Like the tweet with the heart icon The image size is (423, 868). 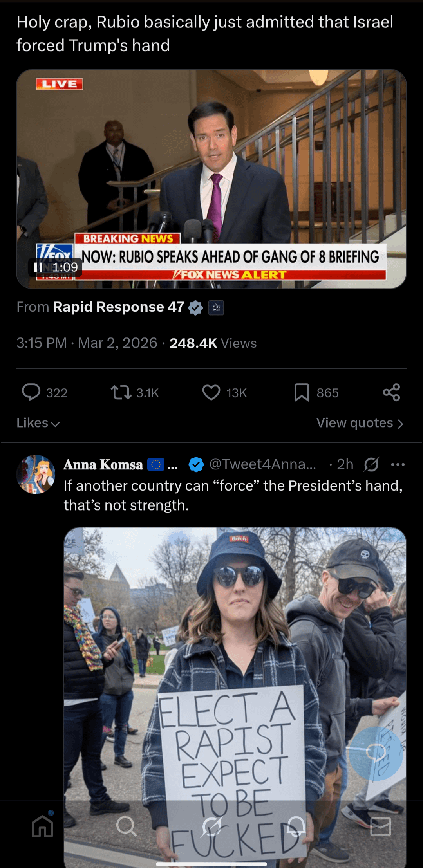click(211, 392)
